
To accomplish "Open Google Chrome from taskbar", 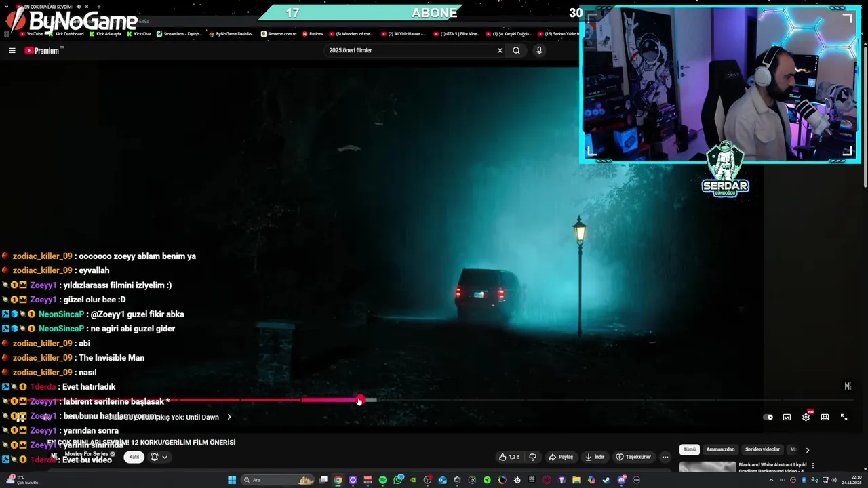I will 338,480.
